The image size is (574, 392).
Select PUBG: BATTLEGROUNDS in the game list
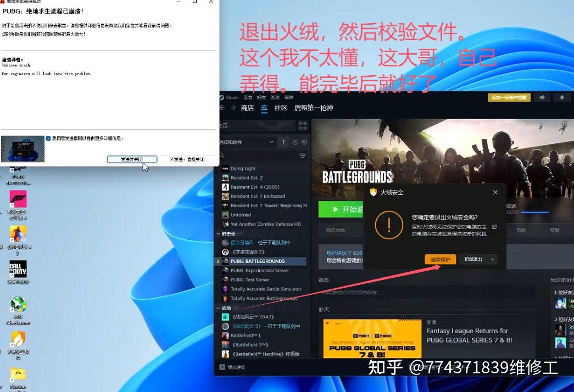point(258,261)
